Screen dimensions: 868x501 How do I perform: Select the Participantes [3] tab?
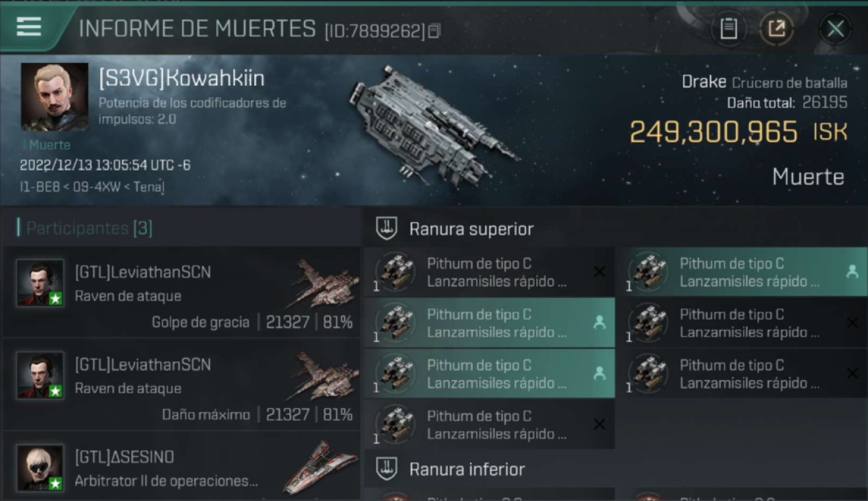click(x=85, y=228)
